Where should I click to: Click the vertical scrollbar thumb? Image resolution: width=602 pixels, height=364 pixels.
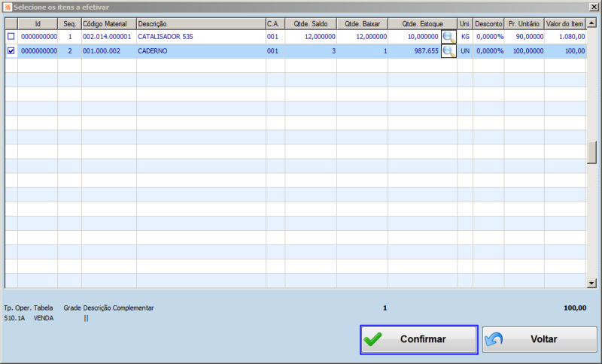click(591, 152)
